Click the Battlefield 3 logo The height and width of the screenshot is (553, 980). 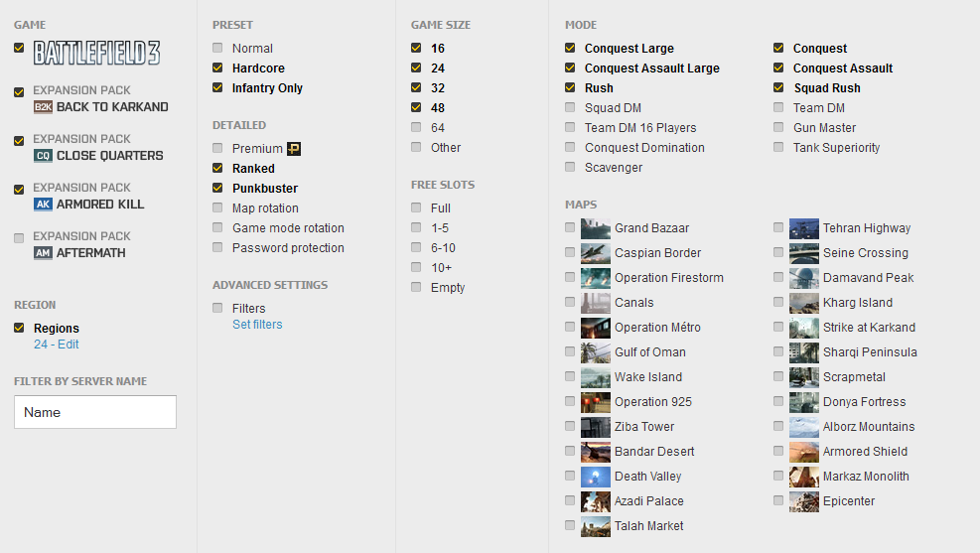click(97, 53)
